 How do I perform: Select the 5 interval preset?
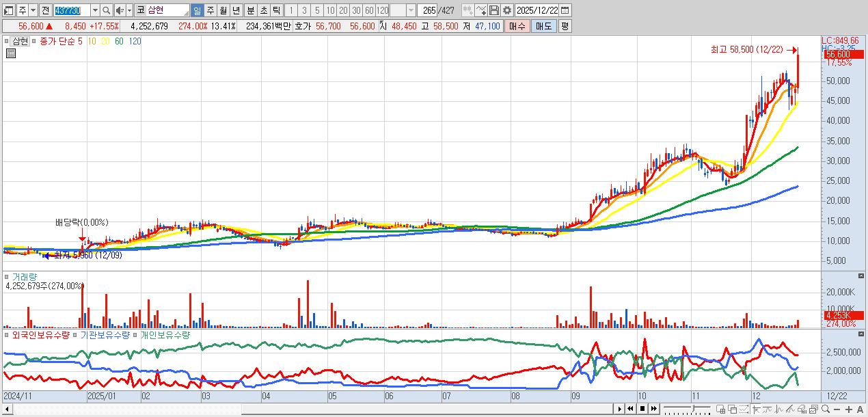tap(317, 10)
